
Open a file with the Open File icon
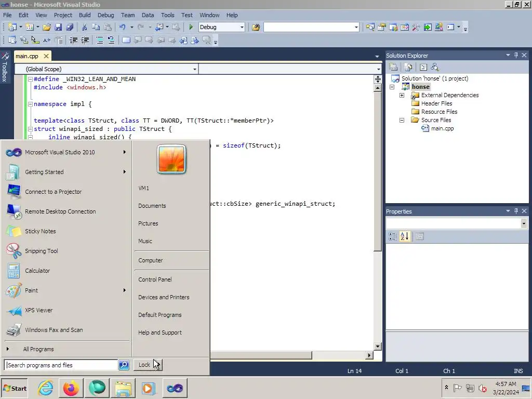(47, 27)
